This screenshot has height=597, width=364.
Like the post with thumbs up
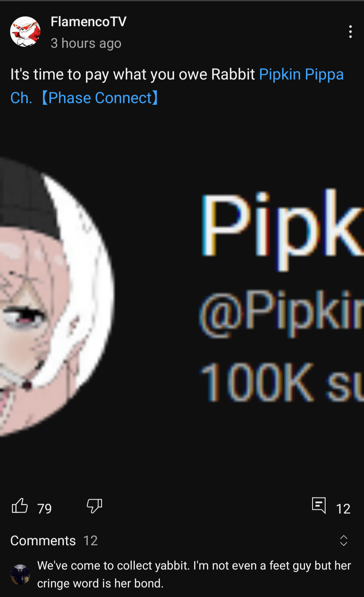[x=20, y=506]
